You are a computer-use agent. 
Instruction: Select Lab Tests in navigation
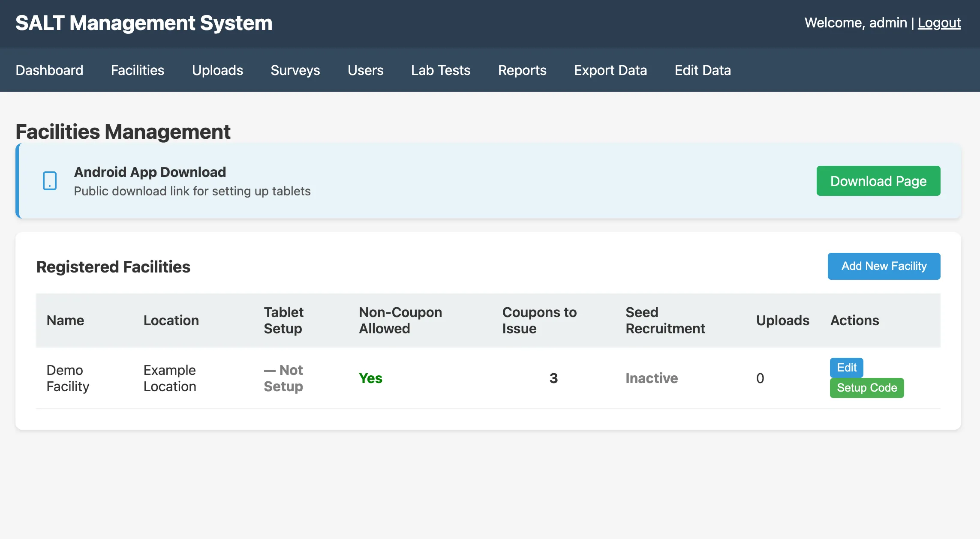point(441,70)
